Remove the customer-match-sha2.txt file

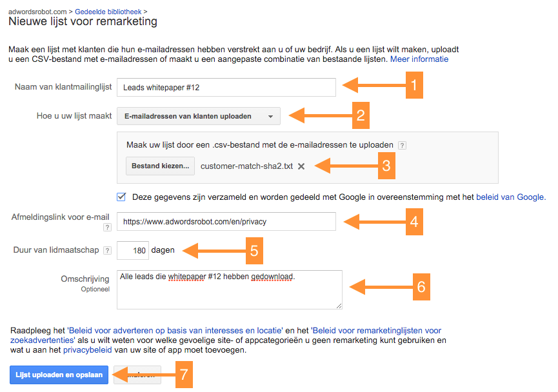click(301, 166)
